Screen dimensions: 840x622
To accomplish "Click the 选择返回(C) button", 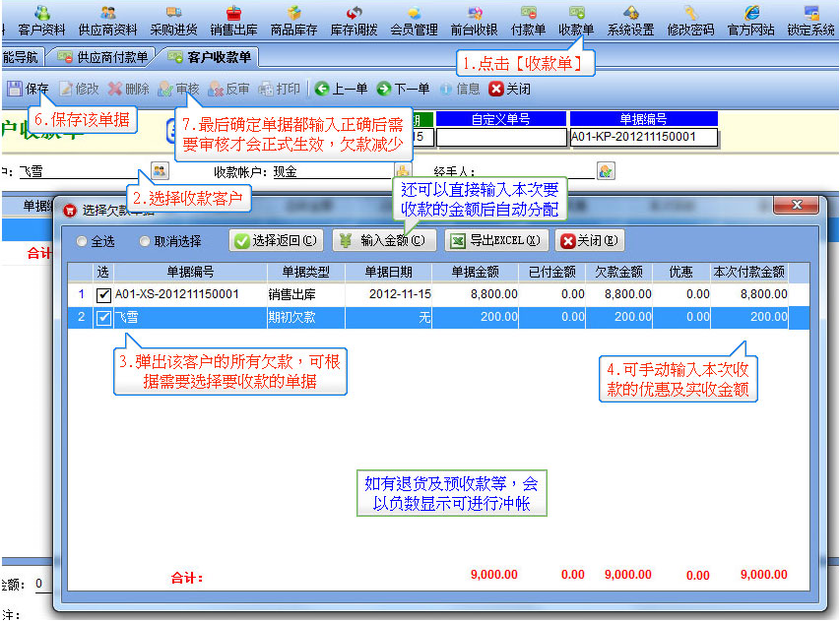I will point(277,241).
